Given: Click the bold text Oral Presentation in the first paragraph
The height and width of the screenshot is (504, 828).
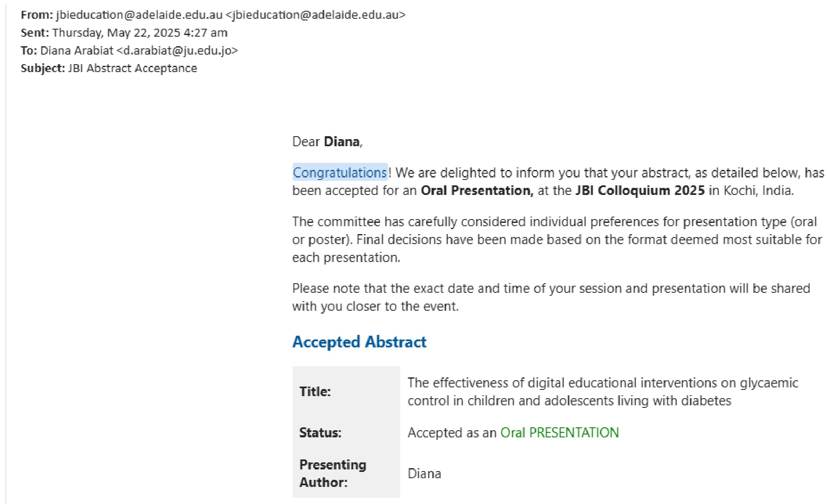Looking at the screenshot, I should click(x=477, y=191).
